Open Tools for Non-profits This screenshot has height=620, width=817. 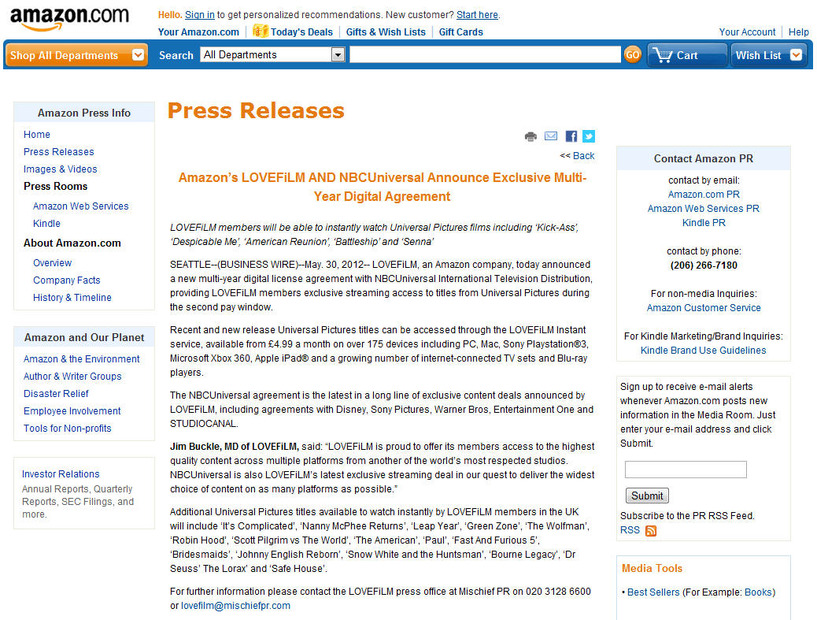pyautogui.click(x=67, y=428)
